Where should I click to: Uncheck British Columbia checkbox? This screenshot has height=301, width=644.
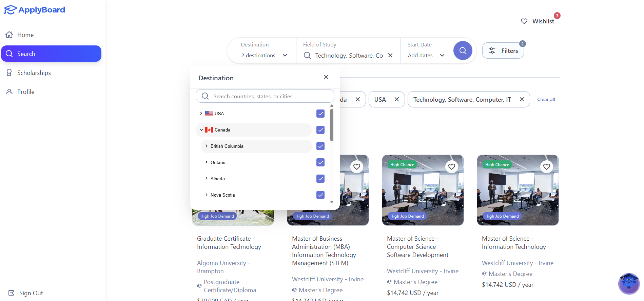(x=320, y=146)
